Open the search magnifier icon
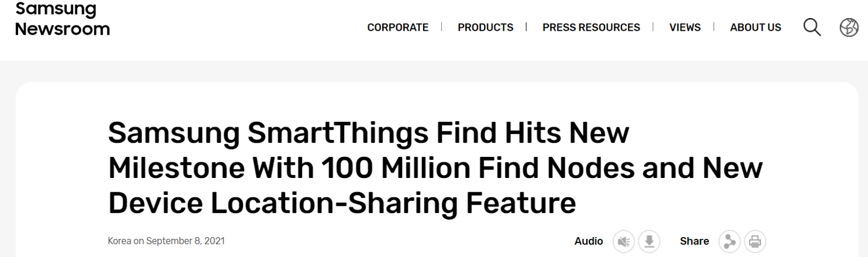Screen dimensions: 868x257 (812, 27)
